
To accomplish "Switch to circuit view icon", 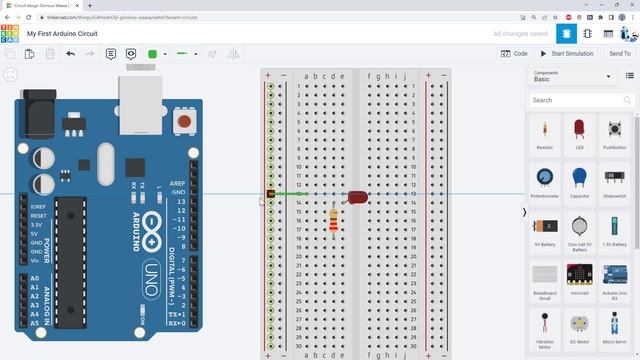I will click(x=567, y=34).
